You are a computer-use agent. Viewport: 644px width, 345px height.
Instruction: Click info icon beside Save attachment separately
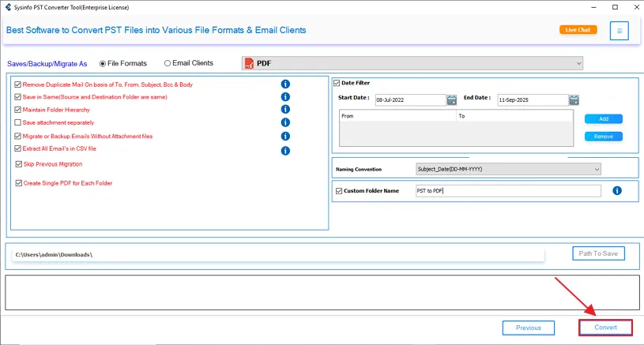tap(285, 122)
